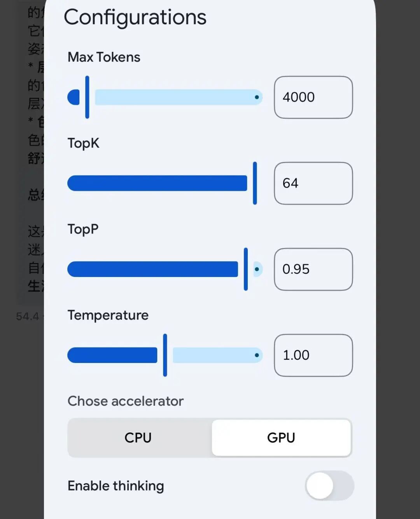The image size is (420, 519).
Task: Click the TopK slider handle
Action: click(255, 183)
